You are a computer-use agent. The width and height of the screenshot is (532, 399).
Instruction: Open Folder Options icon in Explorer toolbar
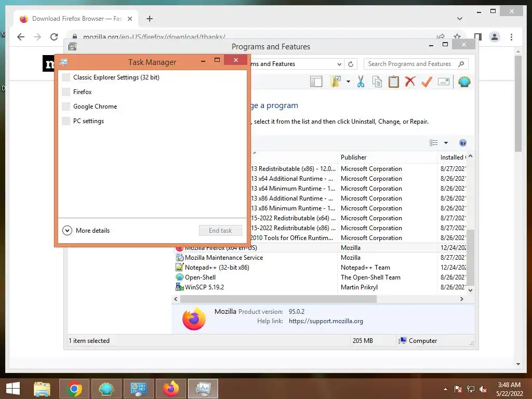335,82
